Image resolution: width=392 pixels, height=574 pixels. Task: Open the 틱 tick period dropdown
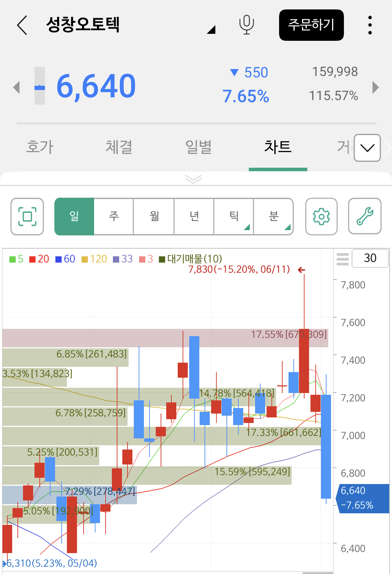234,217
